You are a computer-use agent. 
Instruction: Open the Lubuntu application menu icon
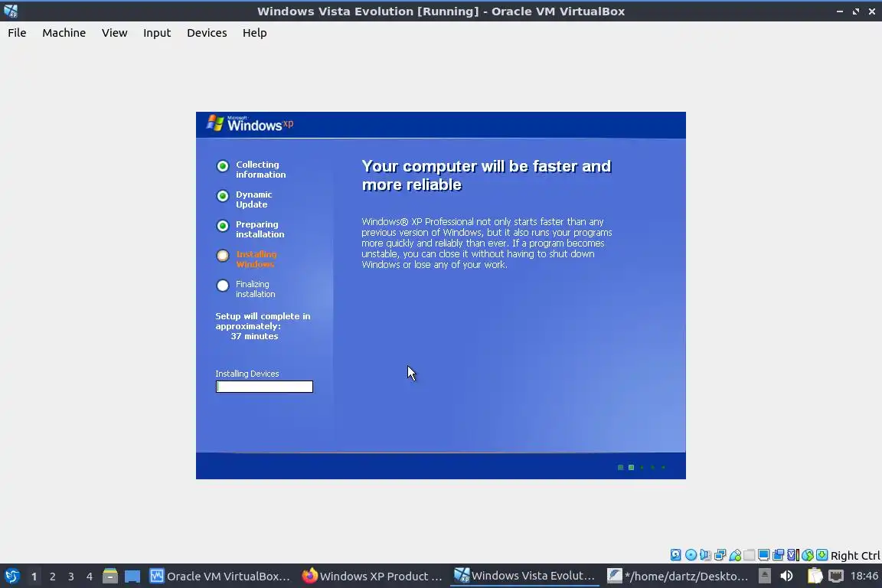tap(11, 577)
